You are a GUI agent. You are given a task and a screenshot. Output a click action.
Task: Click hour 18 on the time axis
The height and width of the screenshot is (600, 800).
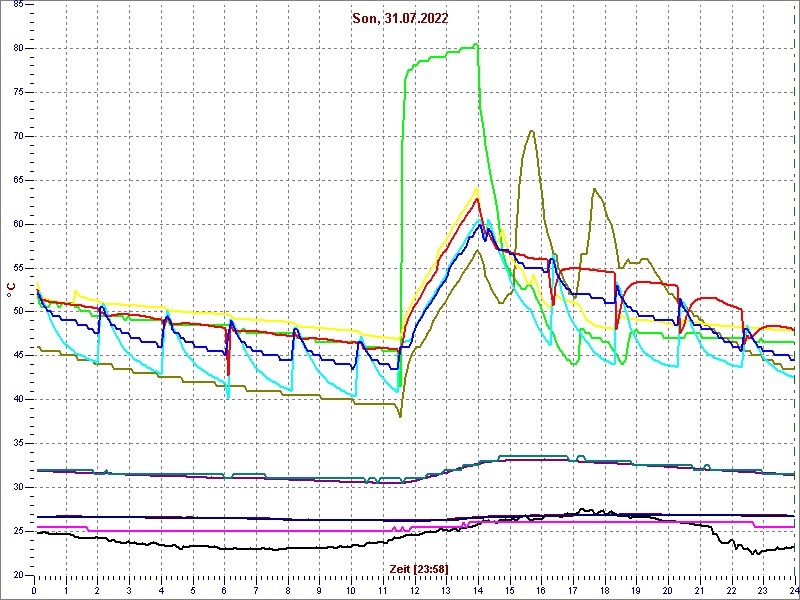point(605,589)
